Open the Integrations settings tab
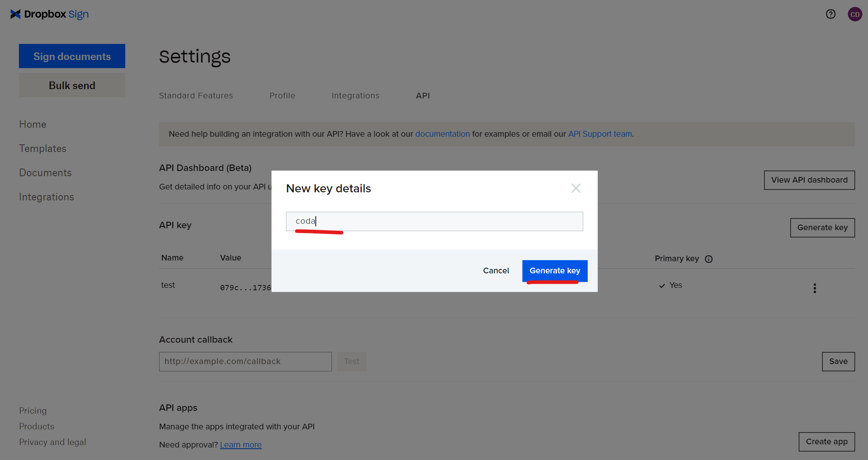Image resolution: width=868 pixels, height=460 pixels. coord(355,96)
